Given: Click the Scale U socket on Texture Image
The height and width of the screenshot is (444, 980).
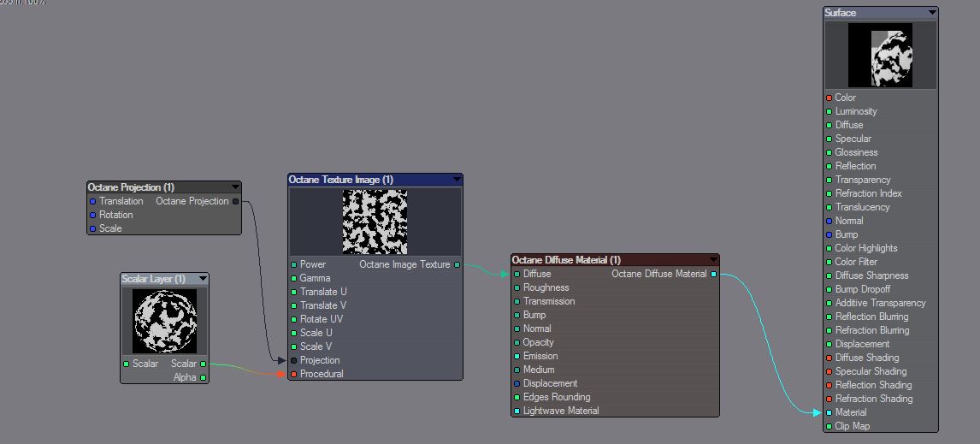Looking at the screenshot, I should click(293, 334).
